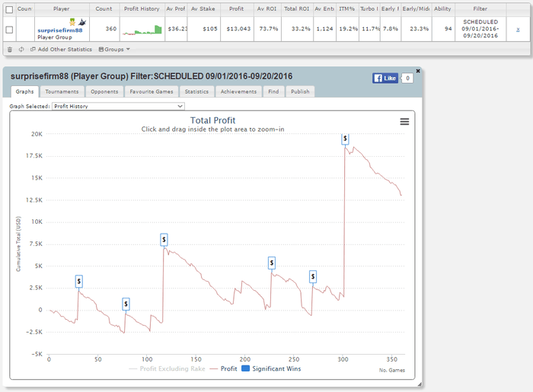Tick the checkbox in the table header
The width and height of the screenshot is (533, 392).
point(9,9)
